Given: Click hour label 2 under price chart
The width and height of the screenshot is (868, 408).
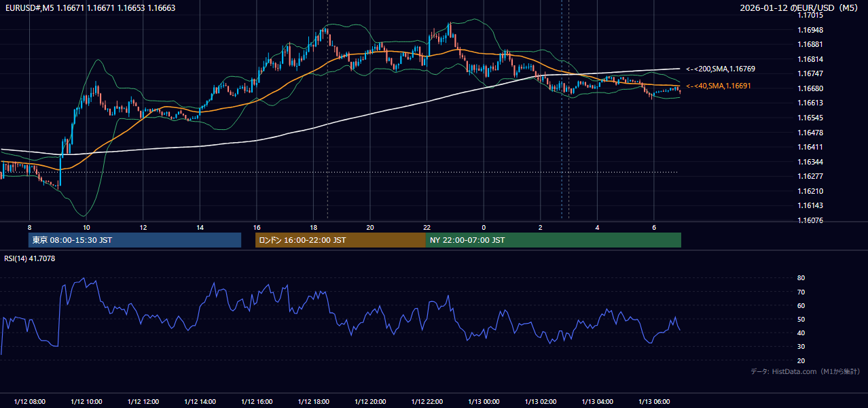Looking at the screenshot, I should [540, 227].
